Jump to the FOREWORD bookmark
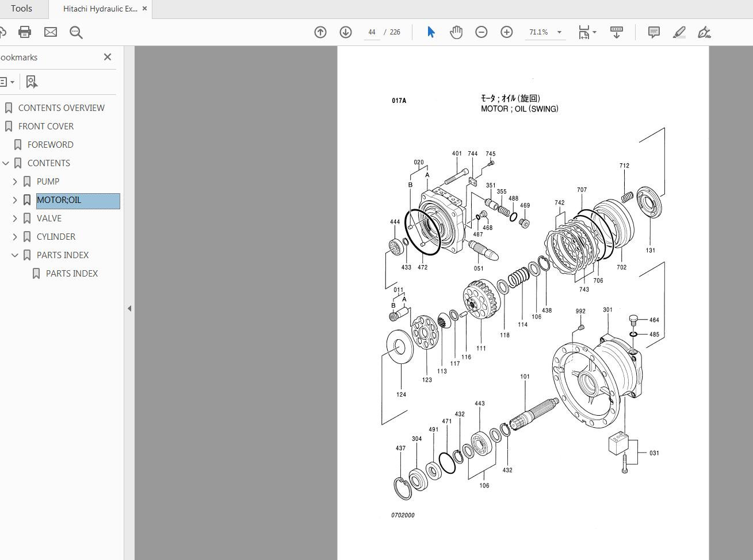The width and height of the screenshot is (753, 560). [51, 144]
